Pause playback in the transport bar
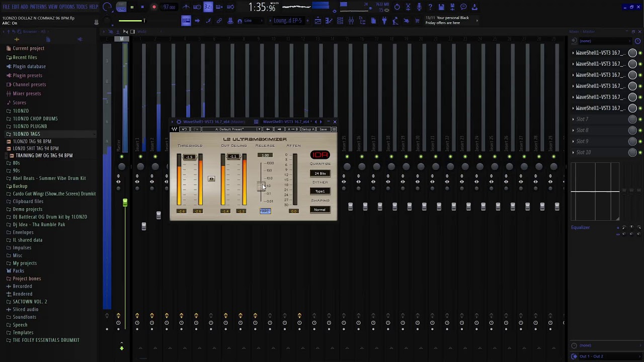The width and height of the screenshot is (644, 362). point(132,7)
